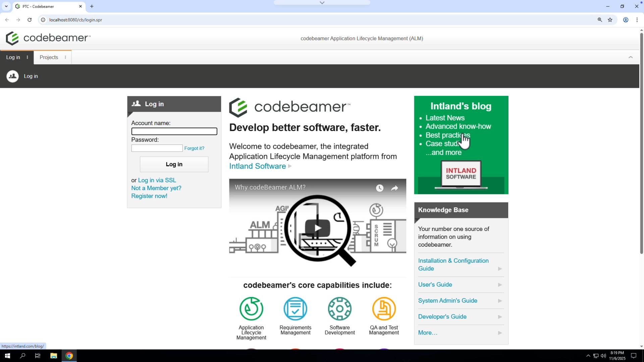Click the browser forward arrow

(18, 20)
